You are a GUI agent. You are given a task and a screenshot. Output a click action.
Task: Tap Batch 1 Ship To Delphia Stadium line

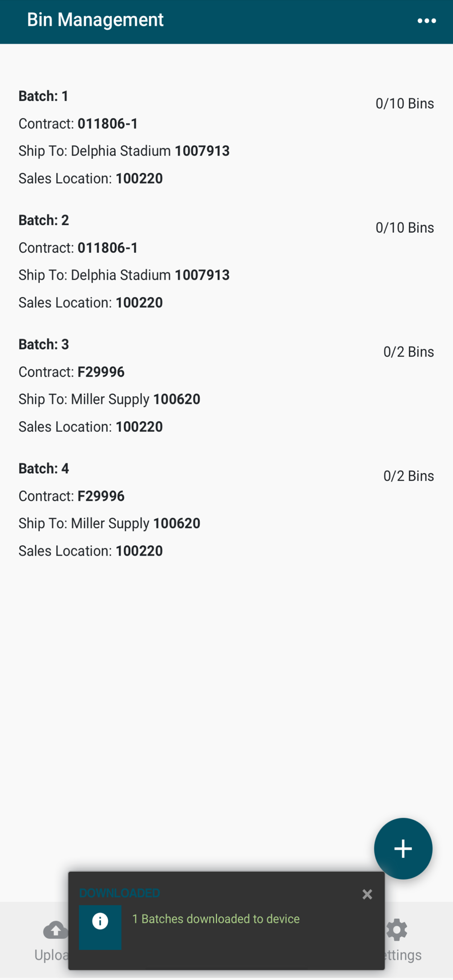point(124,151)
